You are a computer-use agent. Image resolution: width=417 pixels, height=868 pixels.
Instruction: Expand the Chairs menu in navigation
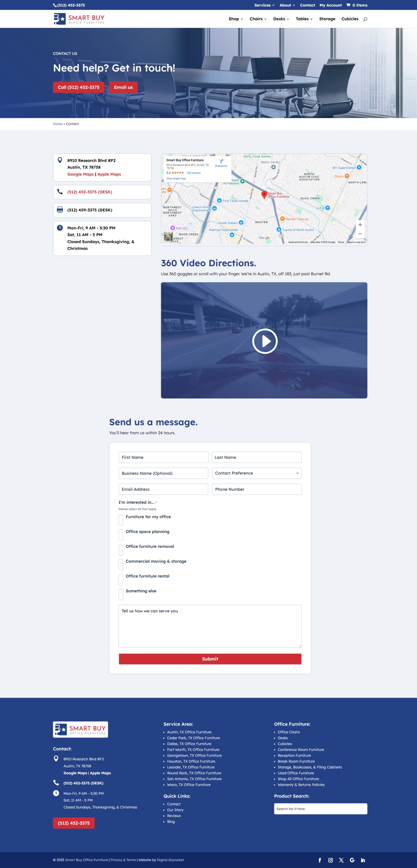(x=258, y=19)
